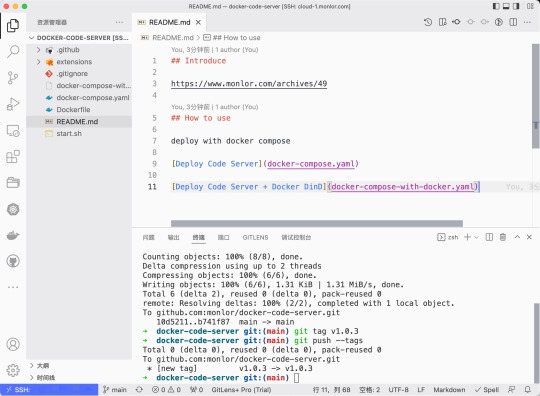Click the terminal vertical scrollbar
540x396 pixels.
537,343
